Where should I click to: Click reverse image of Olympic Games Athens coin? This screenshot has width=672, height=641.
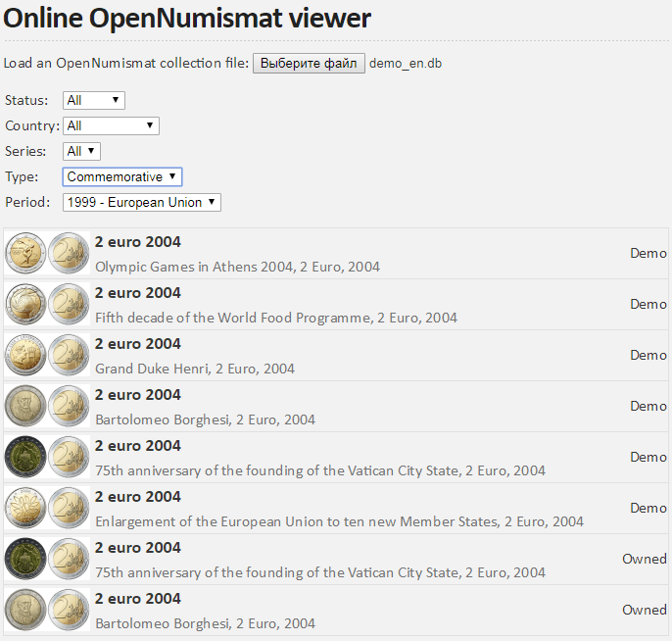pyautogui.click(x=69, y=253)
